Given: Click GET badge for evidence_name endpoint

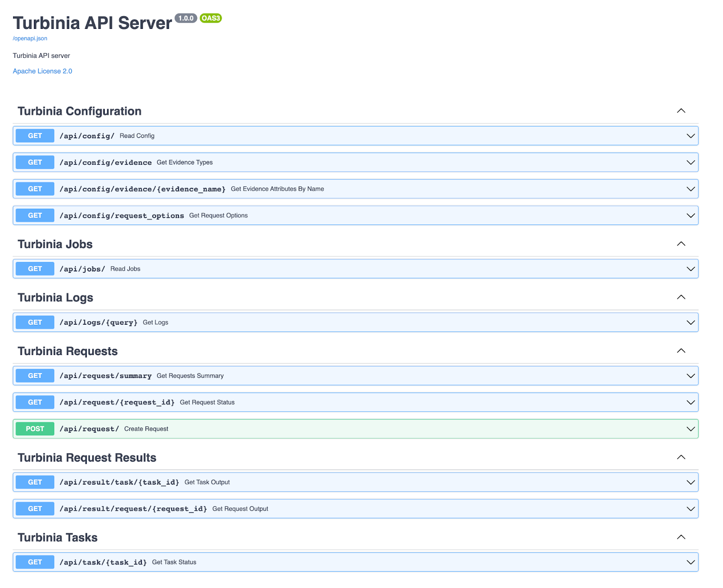Looking at the screenshot, I should point(35,189).
